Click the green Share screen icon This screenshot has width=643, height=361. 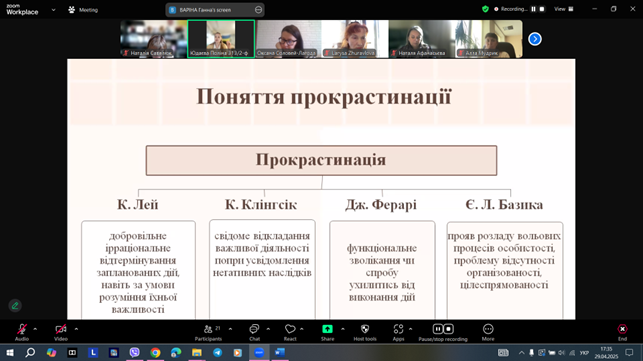327,329
